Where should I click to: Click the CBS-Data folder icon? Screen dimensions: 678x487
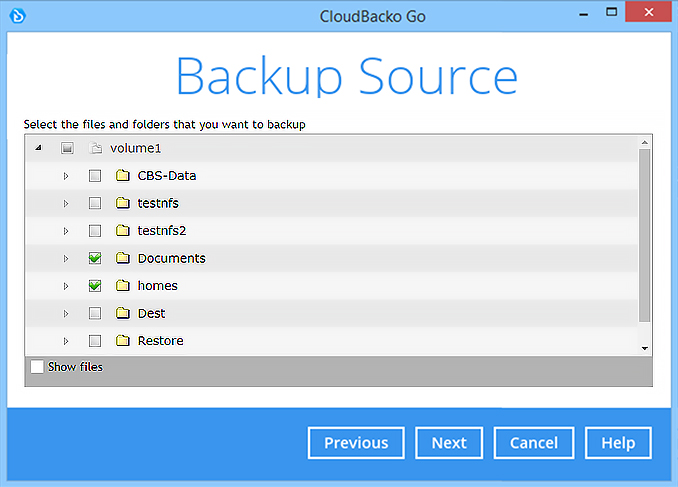tap(123, 176)
